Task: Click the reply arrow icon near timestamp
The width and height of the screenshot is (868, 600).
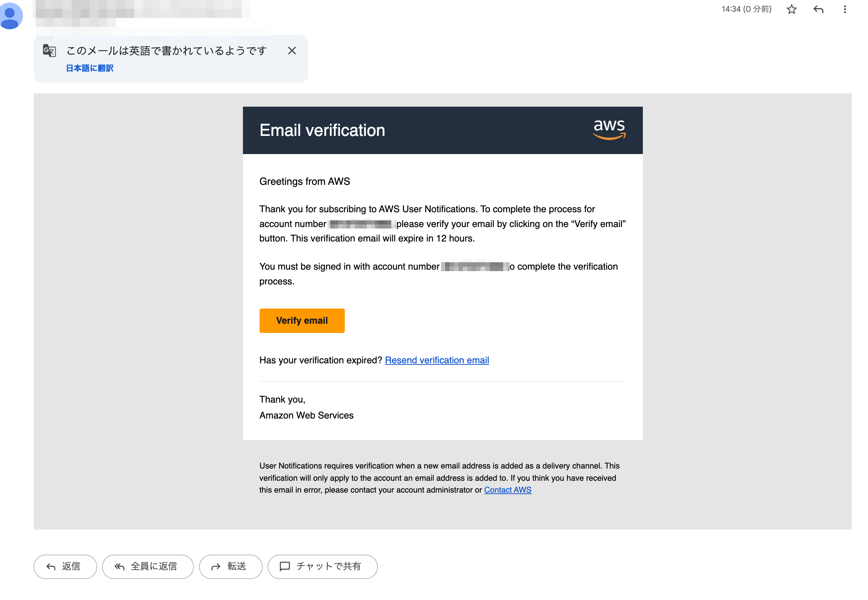Action: (x=818, y=9)
